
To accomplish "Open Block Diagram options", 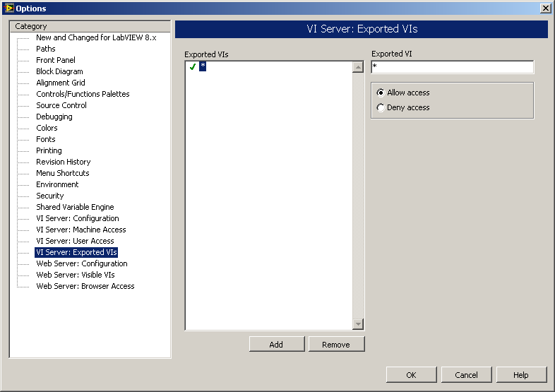I will (59, 71).
